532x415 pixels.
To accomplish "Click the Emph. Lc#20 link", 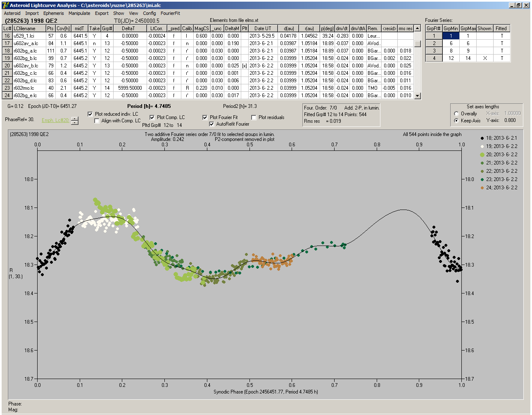I will [55, 120].
